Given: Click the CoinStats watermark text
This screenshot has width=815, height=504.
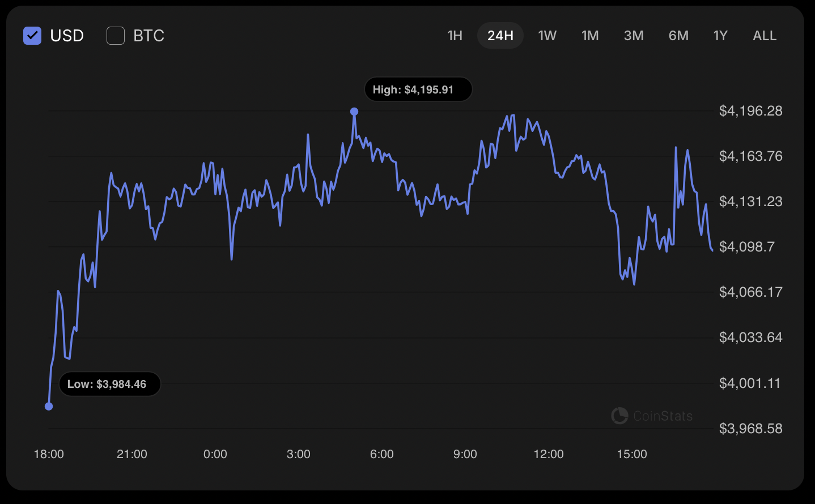Looking at the screenshot, I should pyautogui.click(x=663, y=416).
